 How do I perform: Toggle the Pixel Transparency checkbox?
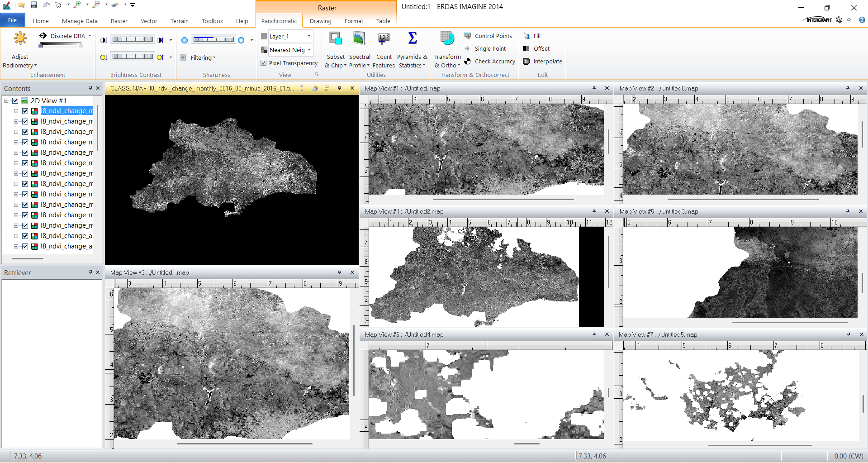(263, 63)
